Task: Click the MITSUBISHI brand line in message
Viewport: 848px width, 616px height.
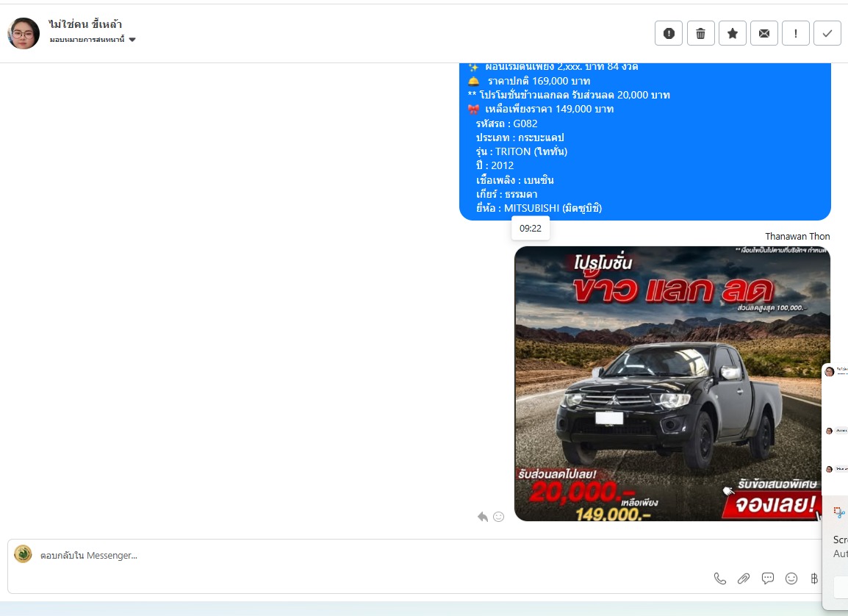Action: (x=539, y=208)
